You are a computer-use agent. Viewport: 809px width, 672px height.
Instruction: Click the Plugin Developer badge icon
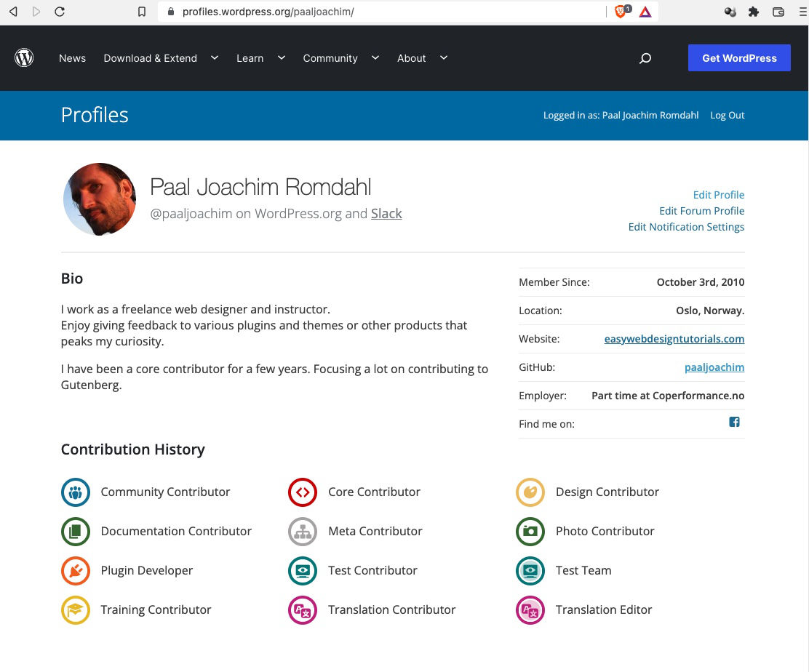pos(76,570)
